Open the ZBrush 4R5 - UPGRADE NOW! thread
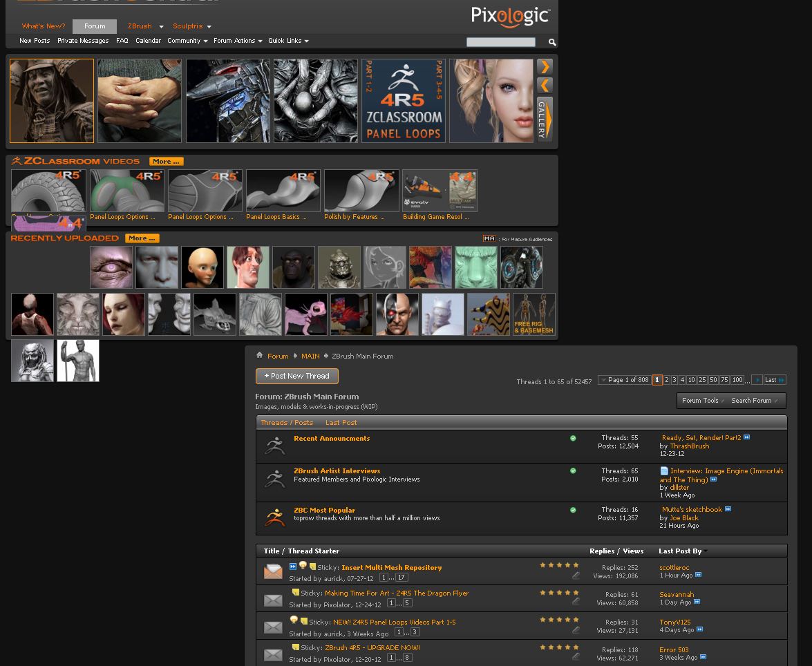Viewport: 812px width, 666px height. [x=372, y=647]
